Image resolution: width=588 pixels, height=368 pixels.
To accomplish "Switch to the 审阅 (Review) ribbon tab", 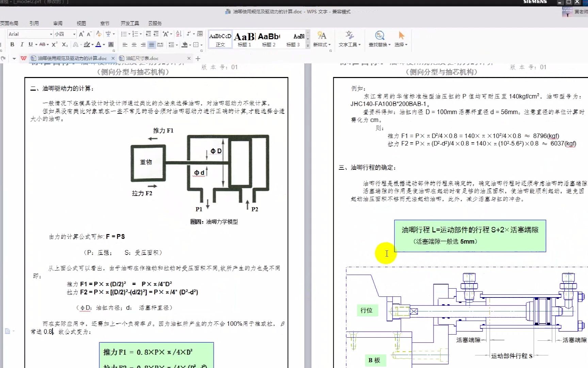I will tap(58, 23).
